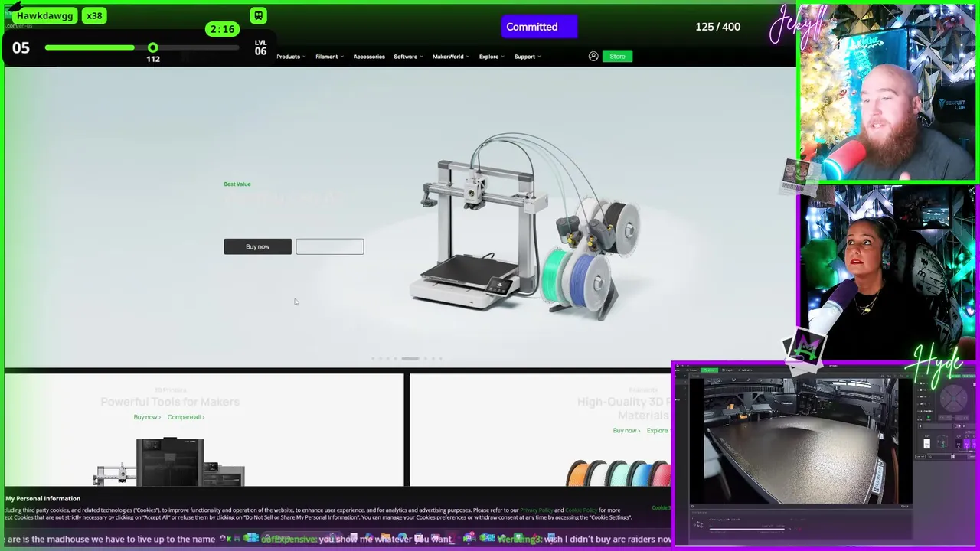The width and height of the screenshot is (980, 551).
Task: Expand the Filament navigation dropdown
Action: click(x=329, y=57)
